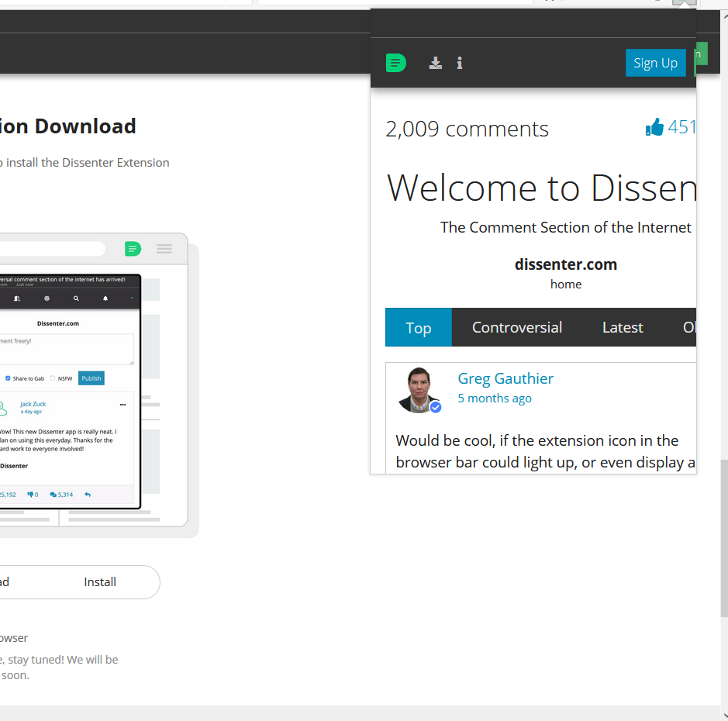Select the Top comments tab
The height and width of the screenshot is (721, 728).
419,327
